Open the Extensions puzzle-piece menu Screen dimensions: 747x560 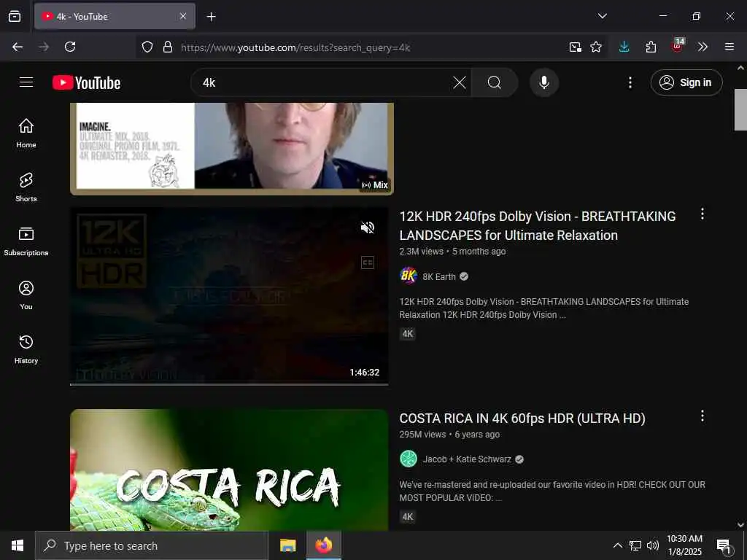pos(651,47)
